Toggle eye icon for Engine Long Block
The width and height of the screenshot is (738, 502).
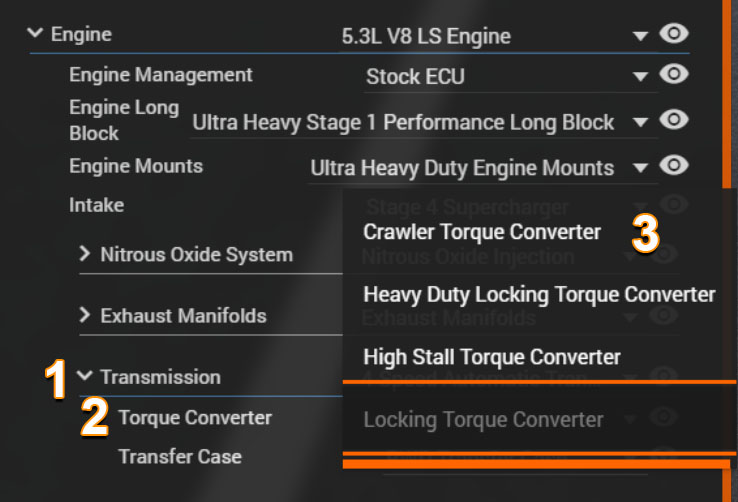click(674, 119)
